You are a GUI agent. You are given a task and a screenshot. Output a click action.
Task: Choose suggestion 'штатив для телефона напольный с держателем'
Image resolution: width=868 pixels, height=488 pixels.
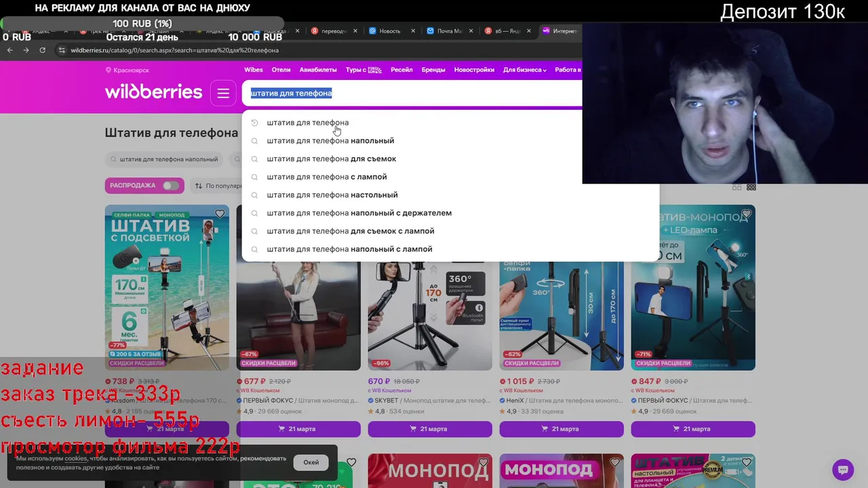359,213
